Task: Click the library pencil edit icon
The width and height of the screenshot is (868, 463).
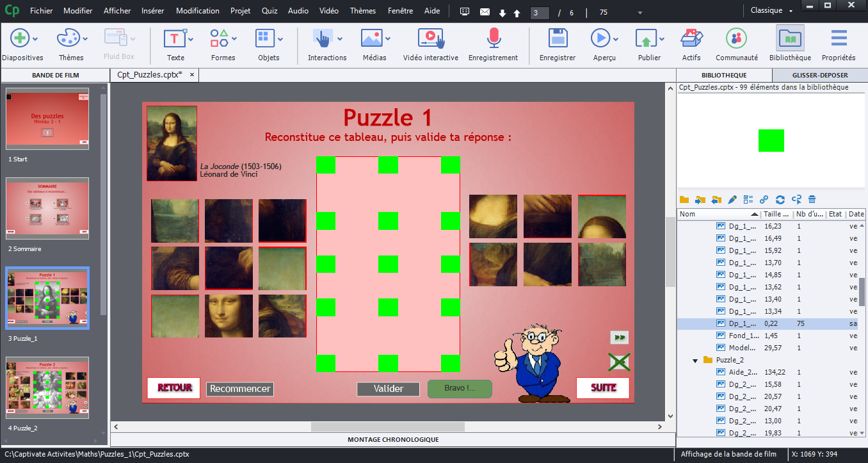Action: click(x=732, y=200)
